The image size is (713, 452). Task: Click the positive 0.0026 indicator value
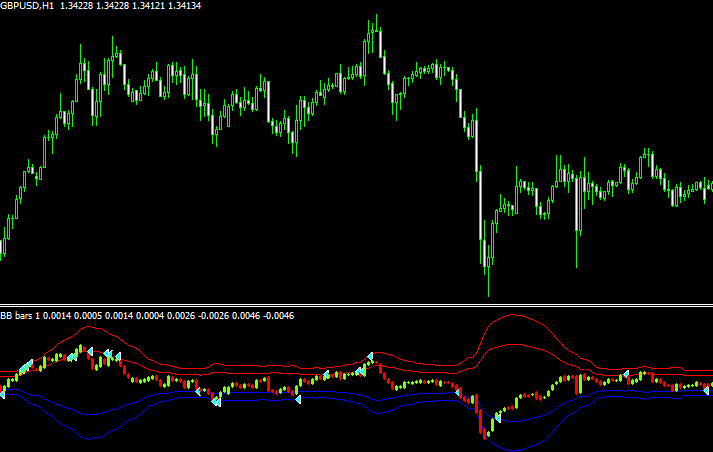tap(181, 316)
